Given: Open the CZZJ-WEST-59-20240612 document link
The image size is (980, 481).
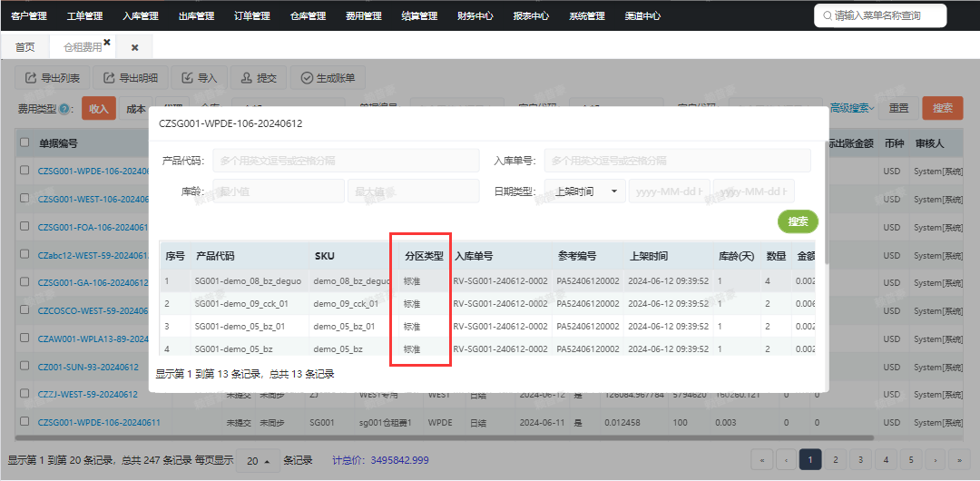Looking at the screenshot, I should click(x=87, y=395).
